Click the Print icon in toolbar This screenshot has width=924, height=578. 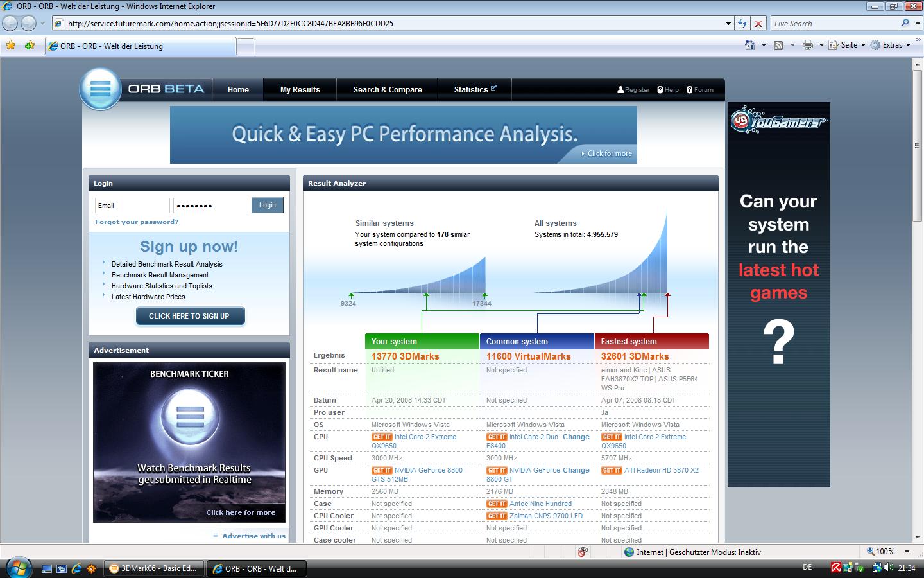(808, 45)
